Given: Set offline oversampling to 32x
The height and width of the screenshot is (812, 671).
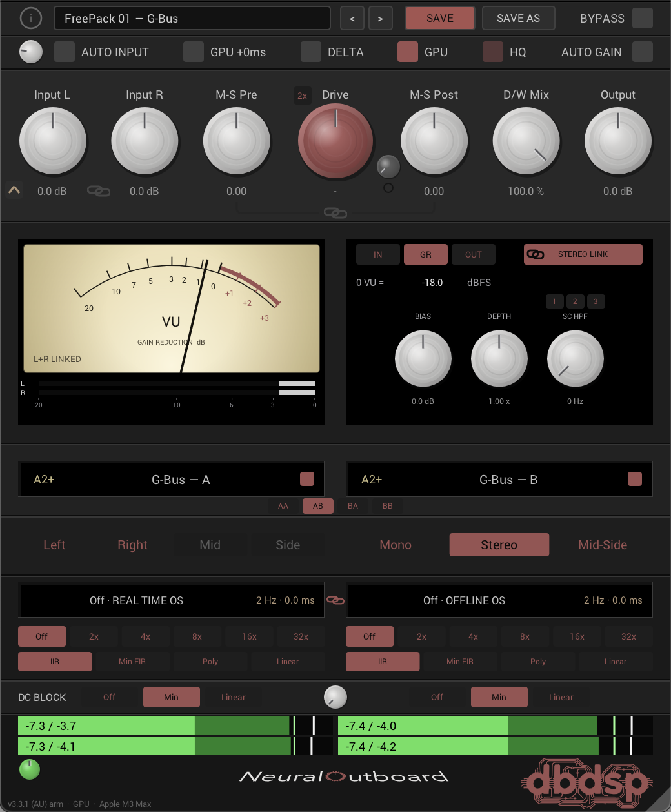Looking at the screenshot, I should (628, 636).
